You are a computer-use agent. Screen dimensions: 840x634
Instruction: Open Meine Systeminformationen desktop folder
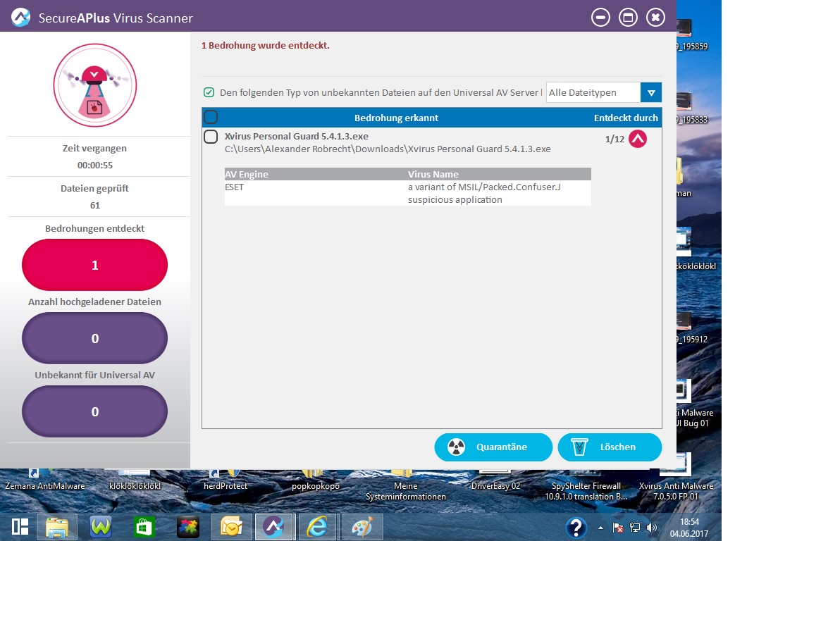[x=405, y=485]
